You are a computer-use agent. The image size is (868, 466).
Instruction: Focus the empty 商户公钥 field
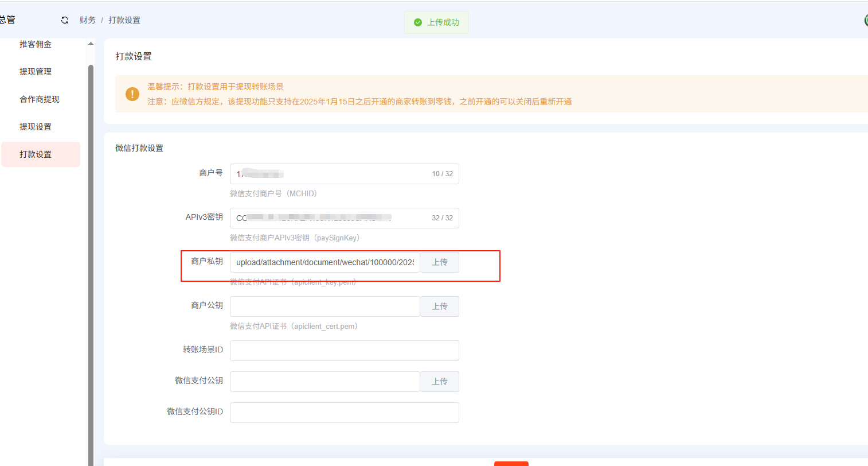tap(324, 306)
